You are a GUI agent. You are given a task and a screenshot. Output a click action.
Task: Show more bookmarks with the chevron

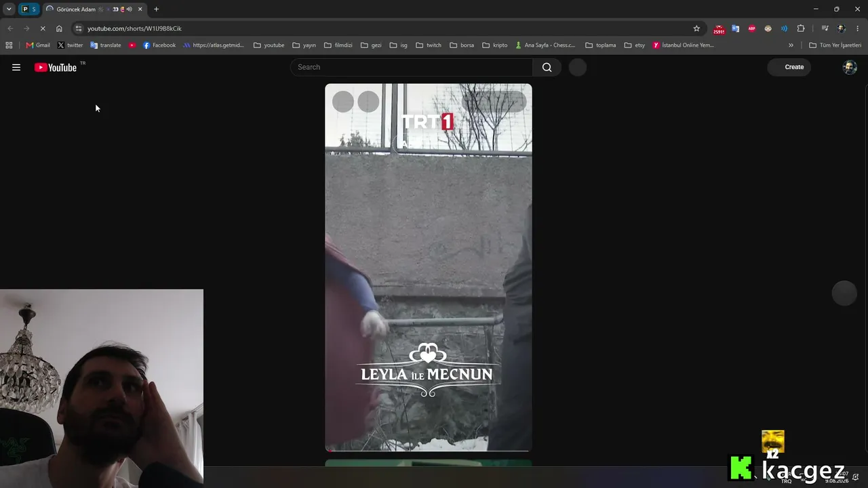791,45
